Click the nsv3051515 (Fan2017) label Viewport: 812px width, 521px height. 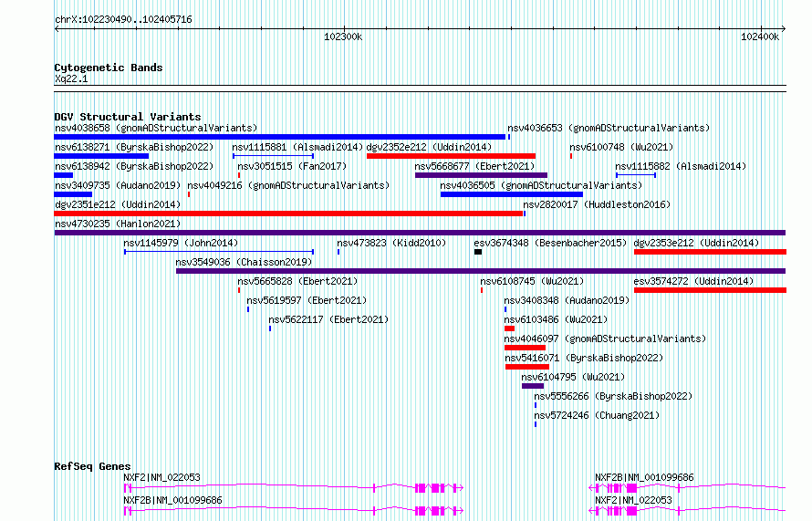[x=292, y=166]
